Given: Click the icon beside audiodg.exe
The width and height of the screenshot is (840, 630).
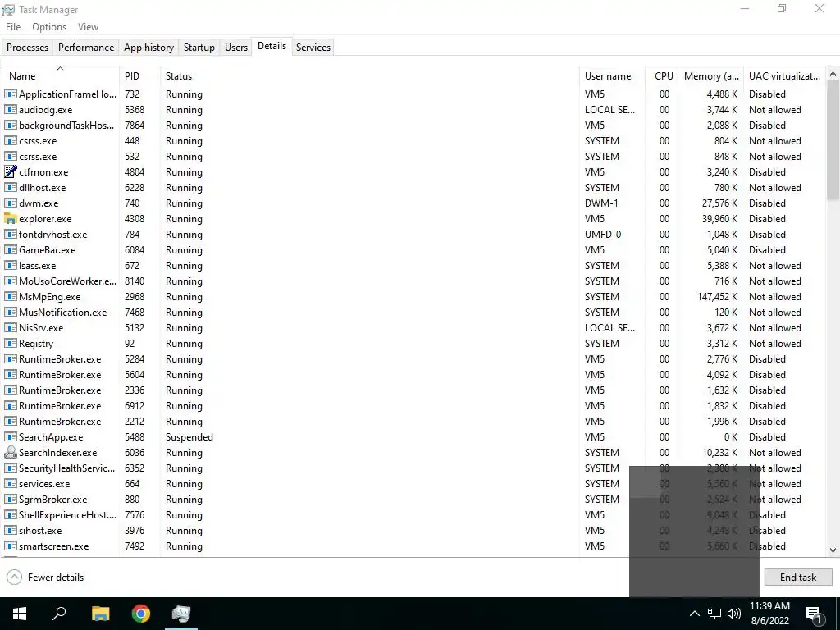Looking at the screenshot, I should click(10, 110).
